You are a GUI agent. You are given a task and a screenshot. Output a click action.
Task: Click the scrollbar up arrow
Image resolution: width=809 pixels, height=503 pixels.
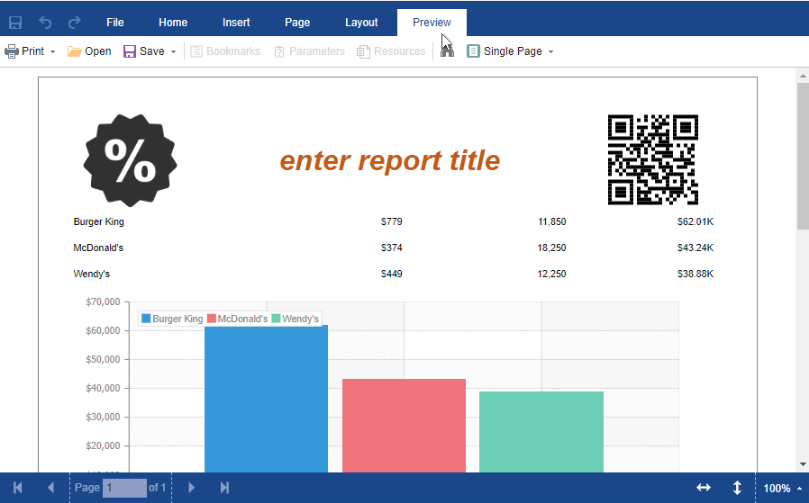[x=803, y=76]
